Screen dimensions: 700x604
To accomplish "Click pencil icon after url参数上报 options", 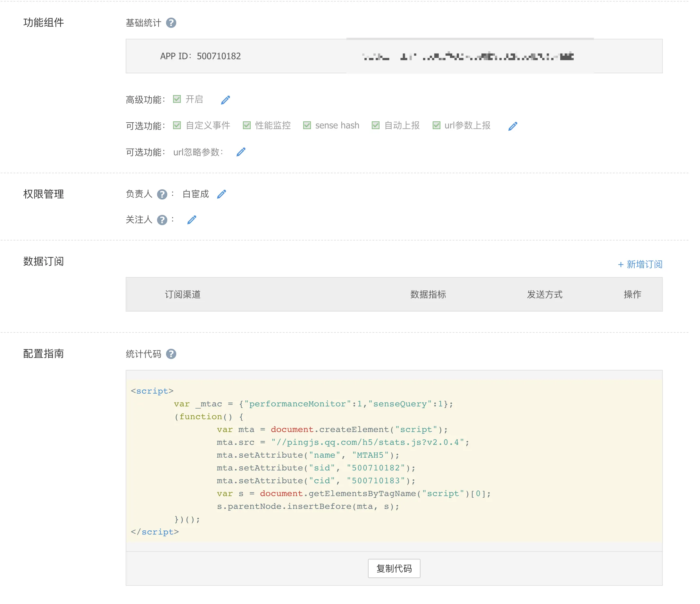I will point(512,126).
